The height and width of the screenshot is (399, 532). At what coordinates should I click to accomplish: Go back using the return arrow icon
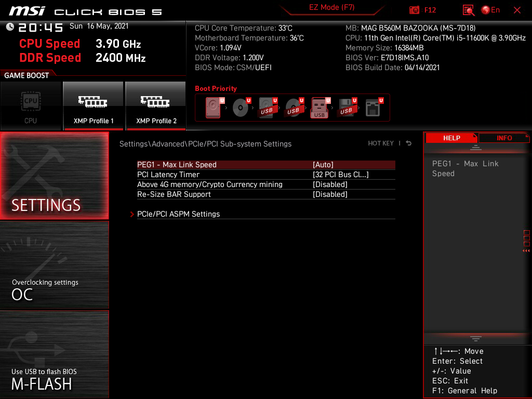coord(409,143)
